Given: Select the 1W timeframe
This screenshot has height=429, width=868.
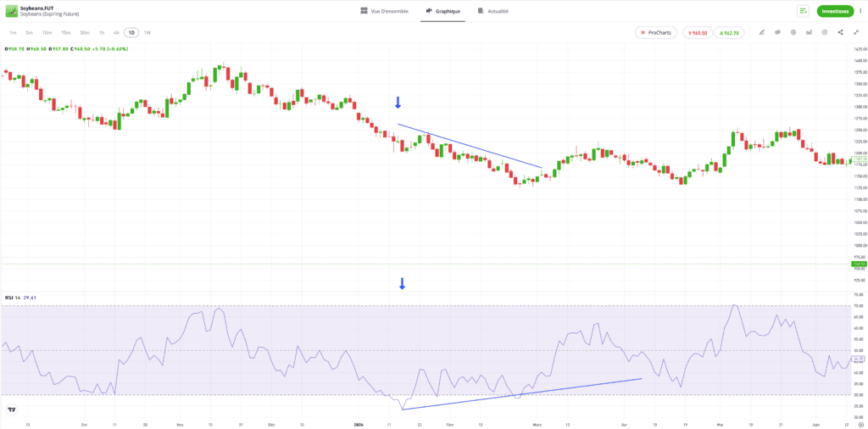Looking at the screenshot, I should 147,33.
